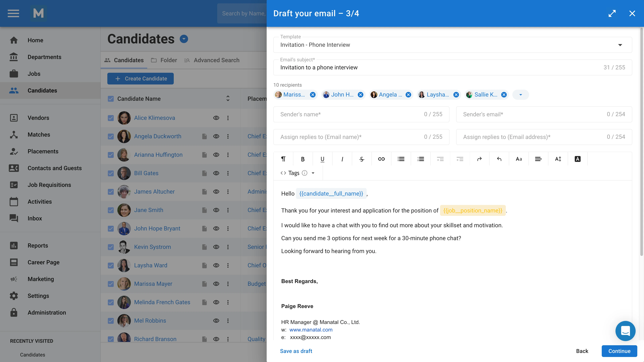Toggle the select-all Candidate Name checkbox
The height and width of the screenshot is (362, 644).
click(111, 99)
